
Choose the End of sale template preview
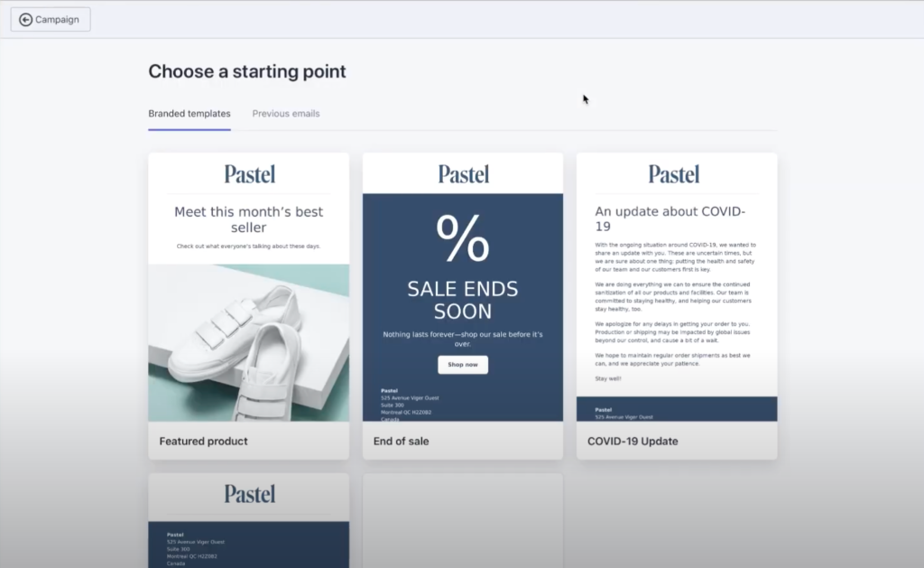(463, 287)
